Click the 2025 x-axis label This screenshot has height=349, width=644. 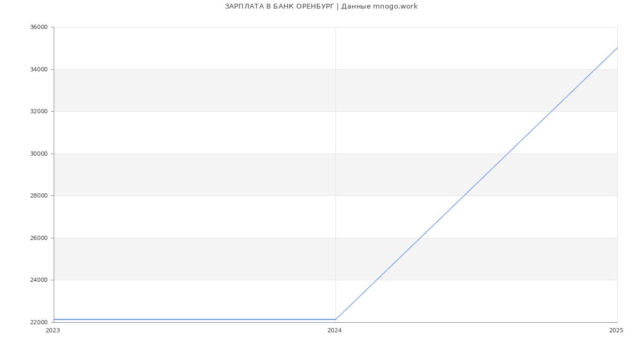[x=616, y=331]
